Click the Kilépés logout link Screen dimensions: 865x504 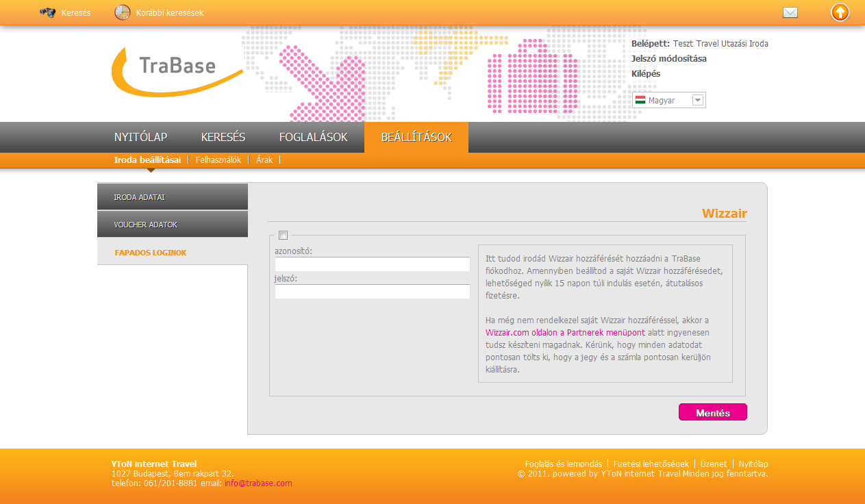pos(646,73)
